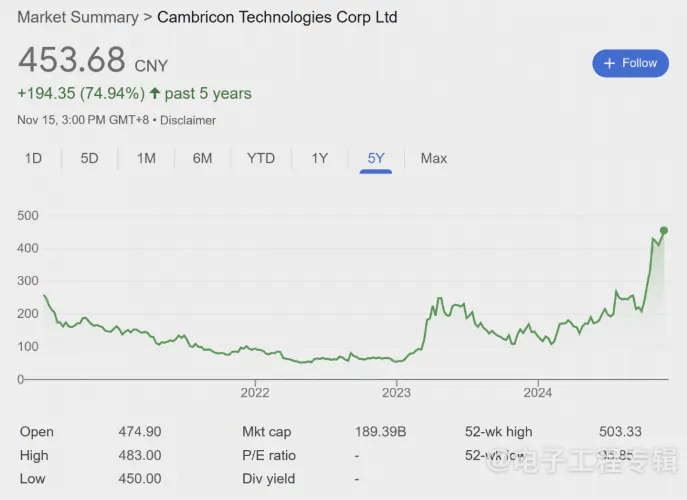The image size is (687, 500).
Task: Open the Disclaimer link
Action: 189,120
